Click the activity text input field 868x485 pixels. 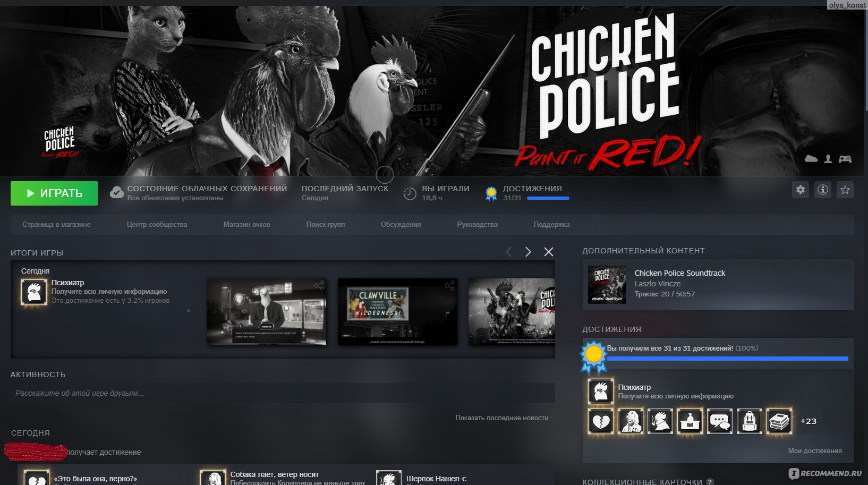[283, 393]
